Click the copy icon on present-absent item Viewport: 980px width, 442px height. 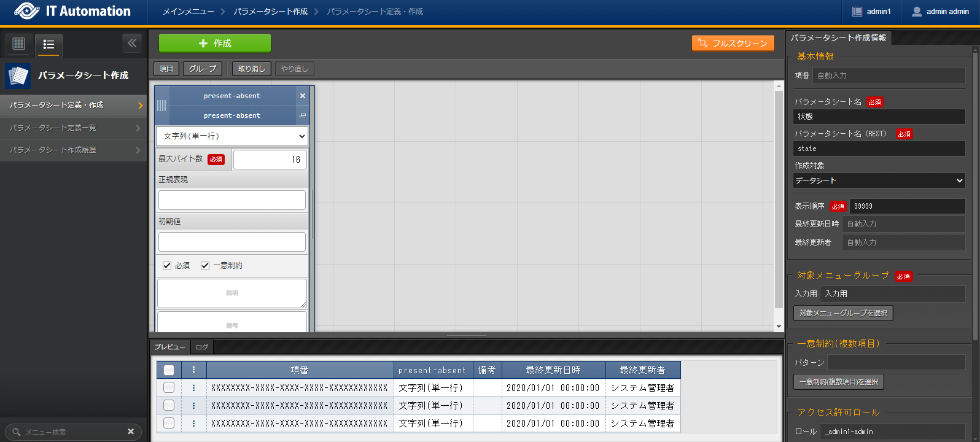tap(302, 115)
